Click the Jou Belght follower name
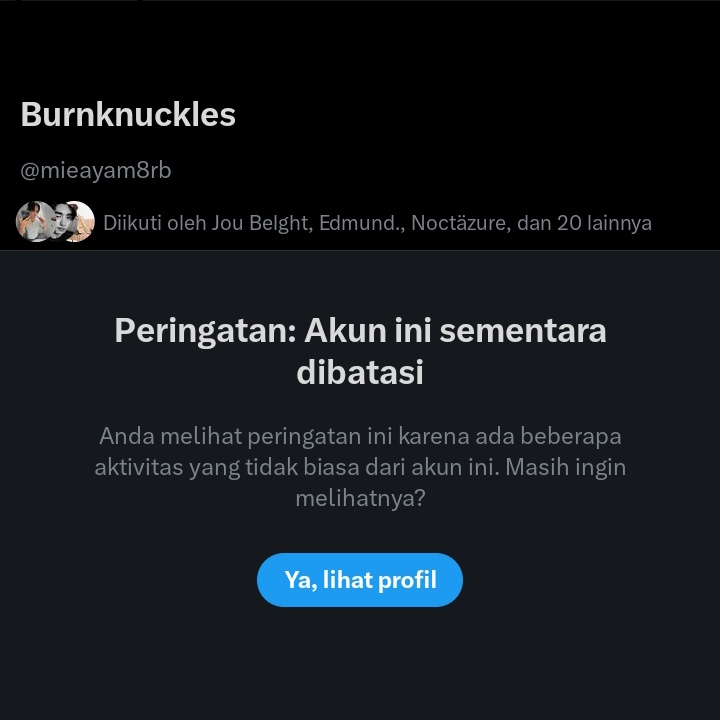 coord(262,223)
